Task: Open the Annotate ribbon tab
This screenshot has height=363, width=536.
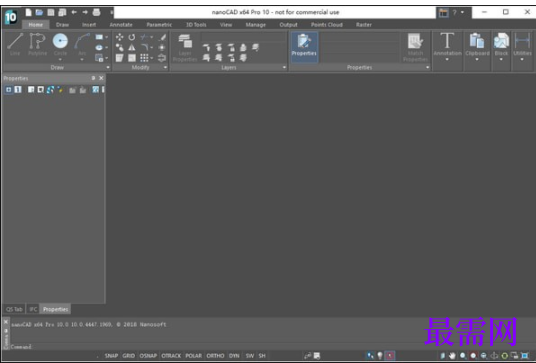Action: coord(121,25)
